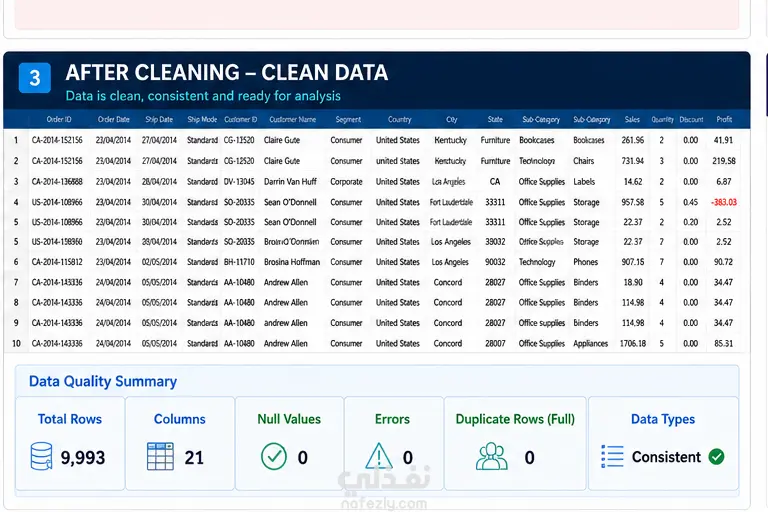Select the Ship Date column header
Image resolution: width=768 pixels, height=512 pixels.
pos(159,119)
